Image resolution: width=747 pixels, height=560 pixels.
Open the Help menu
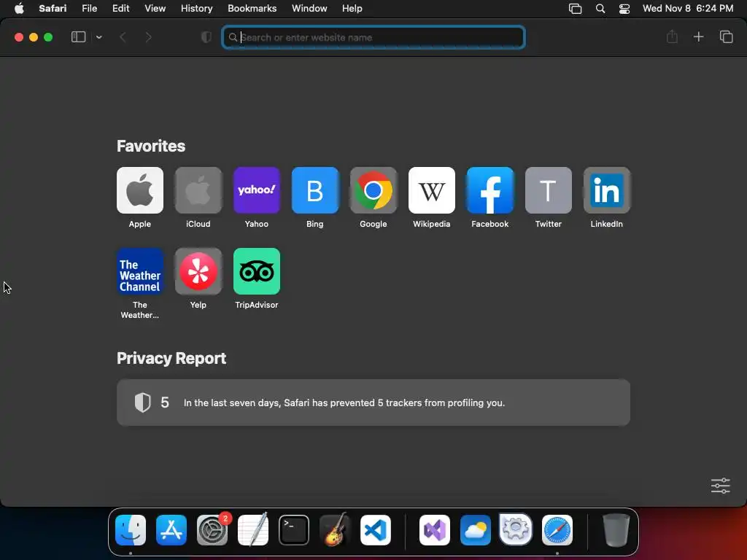[352, 9]
